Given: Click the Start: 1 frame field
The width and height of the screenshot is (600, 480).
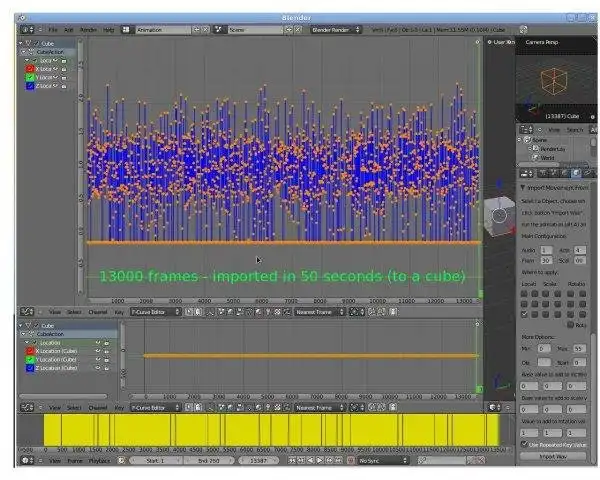Looking at the screenshot, I should point(156,460).
